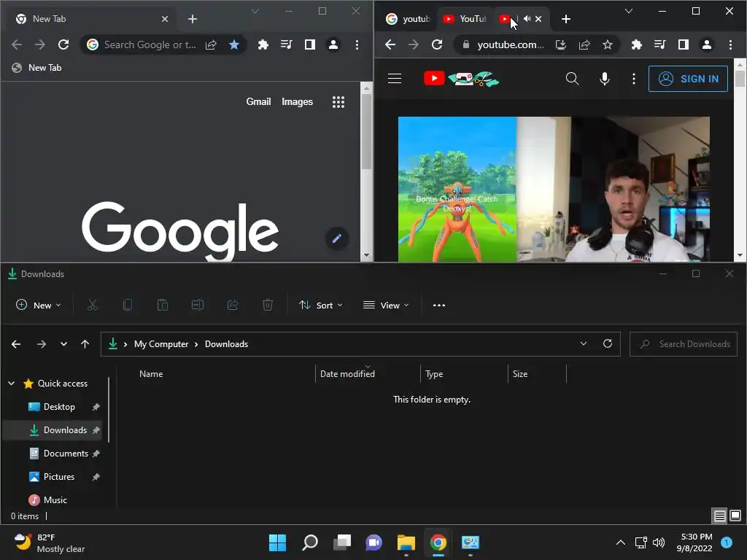The width and height of the screenshot is (747, 560).
Task: Open See more ellipsis in Explorer toolbar
Action: (x=438, y=306)
